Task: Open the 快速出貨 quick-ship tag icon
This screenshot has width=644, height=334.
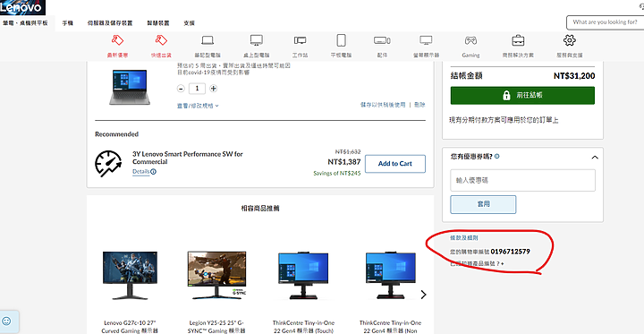Action: [161, 40]
